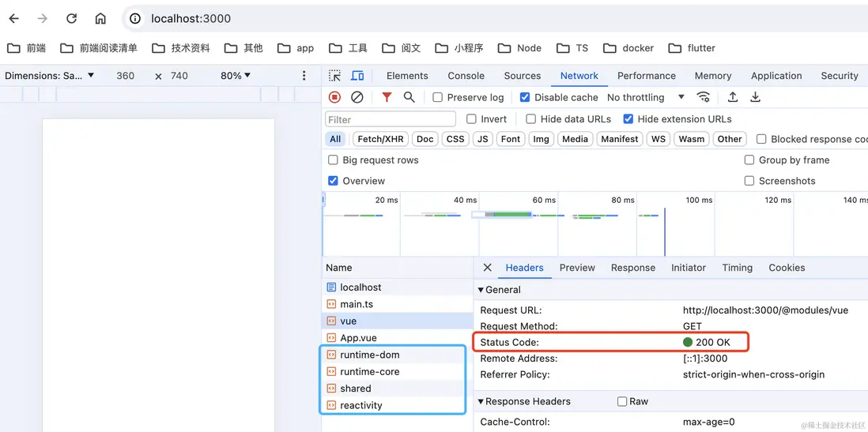
Task: Filter requests by JS type
Action: [483, 139]
